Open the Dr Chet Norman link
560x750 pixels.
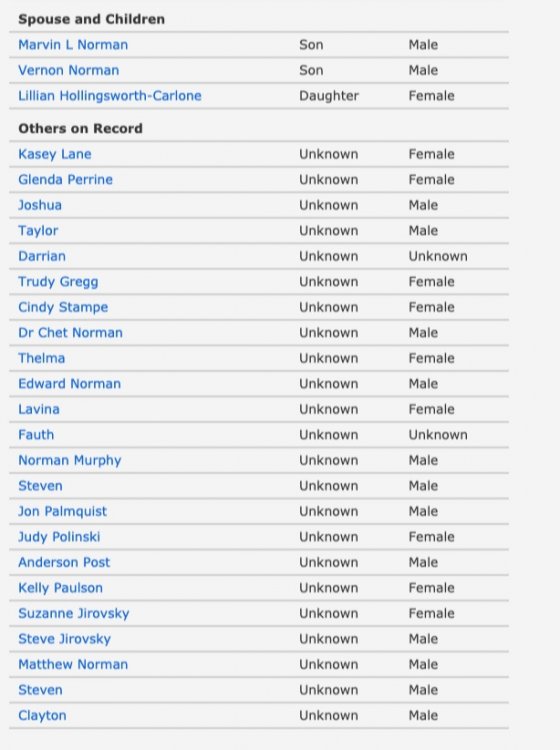click(71, 332)
